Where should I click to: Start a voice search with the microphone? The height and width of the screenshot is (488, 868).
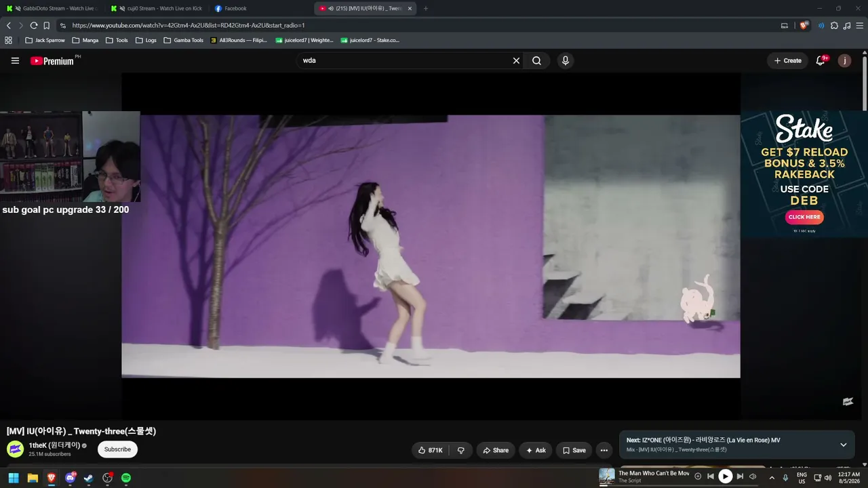565,60
